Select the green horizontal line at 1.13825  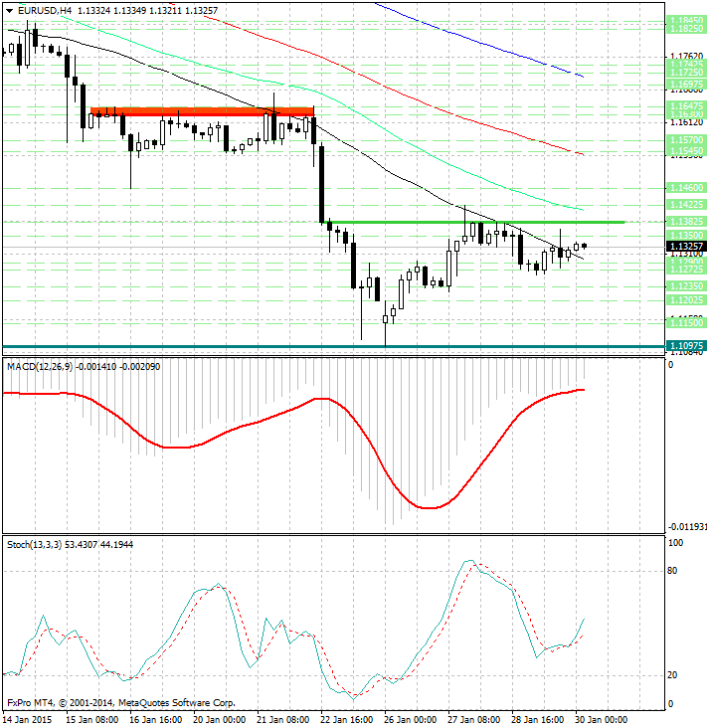point(473,223)
